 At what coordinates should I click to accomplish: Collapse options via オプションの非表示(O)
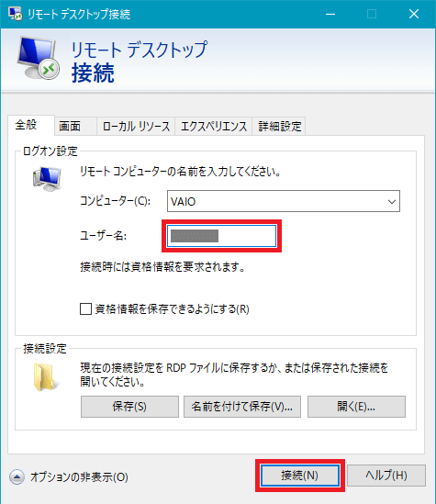click(x=79, y=477)
